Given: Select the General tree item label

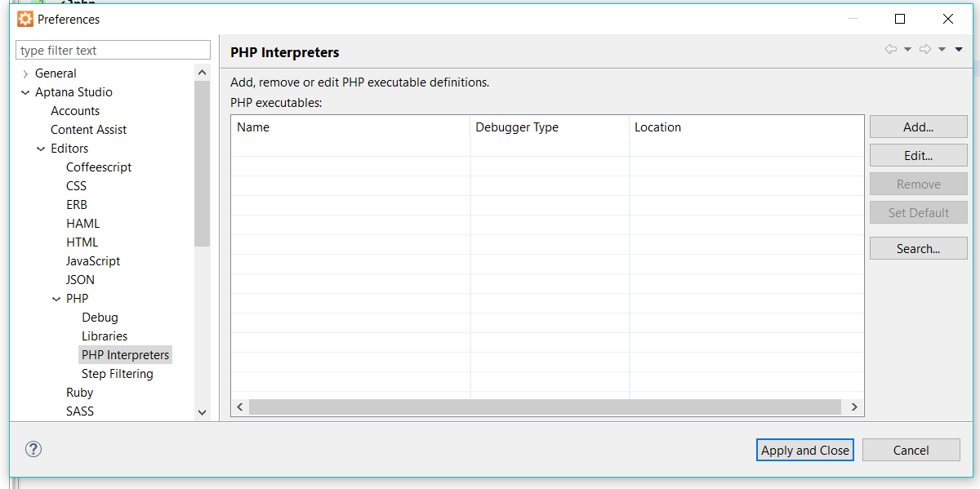Looking at the screenshot, I should tap(56, 73).
